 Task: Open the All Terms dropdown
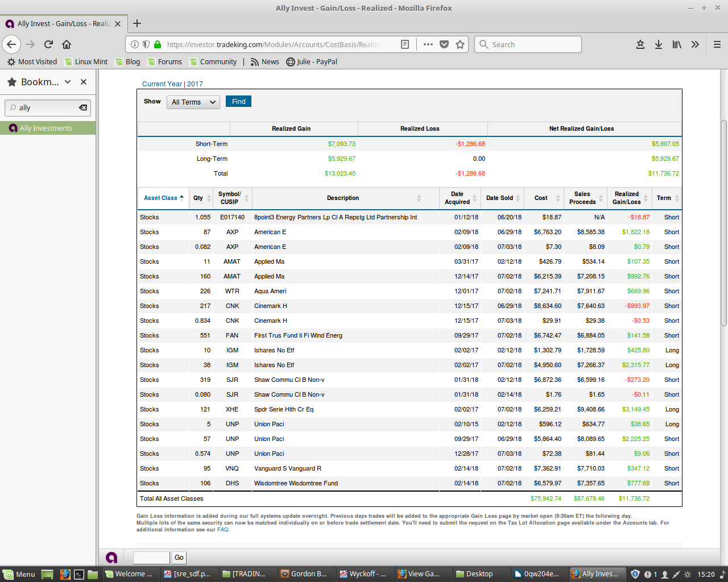(193, 102)
